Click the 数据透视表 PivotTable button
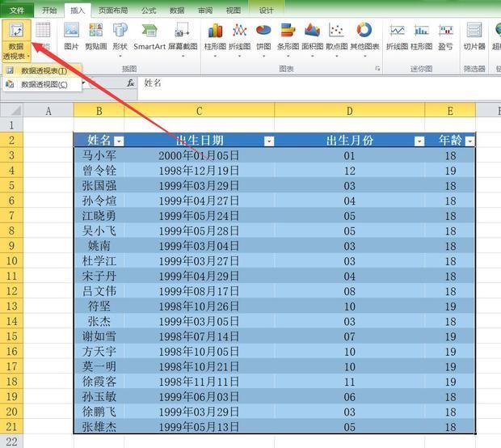Viewport: 501px width, 448px height. click(x=16, y=39)
